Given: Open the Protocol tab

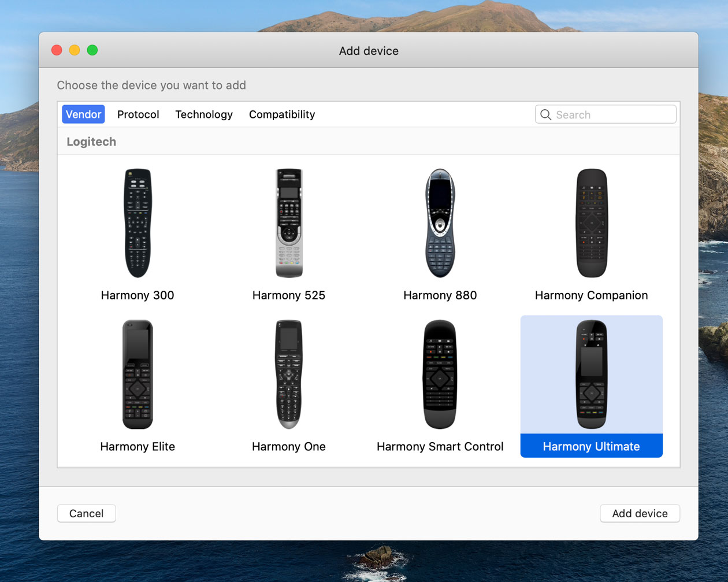Looking at the screenshot, I should [x=138, y=114].
